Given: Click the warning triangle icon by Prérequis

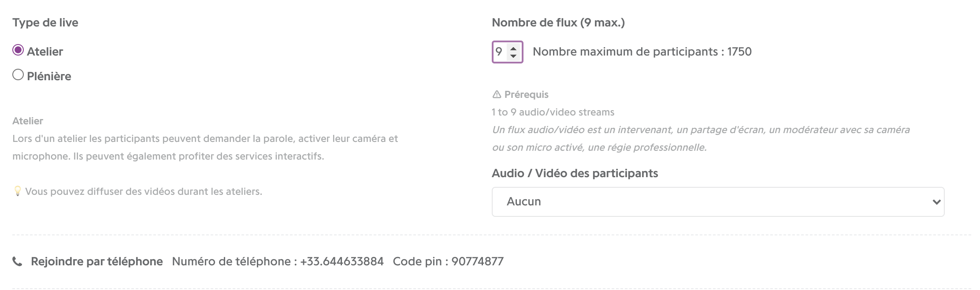Looking at the screenshot, I should pyautogui.click(x=497, y=94).
